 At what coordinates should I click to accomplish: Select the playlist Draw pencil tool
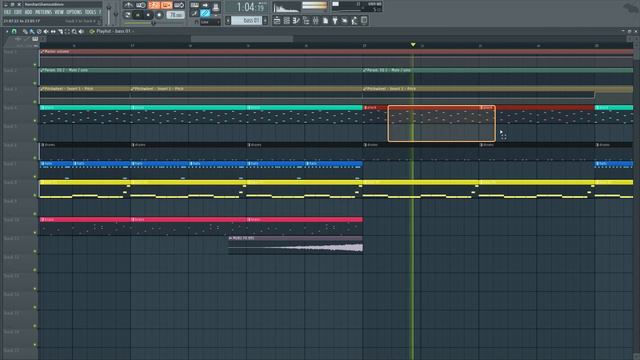(25, 31)
